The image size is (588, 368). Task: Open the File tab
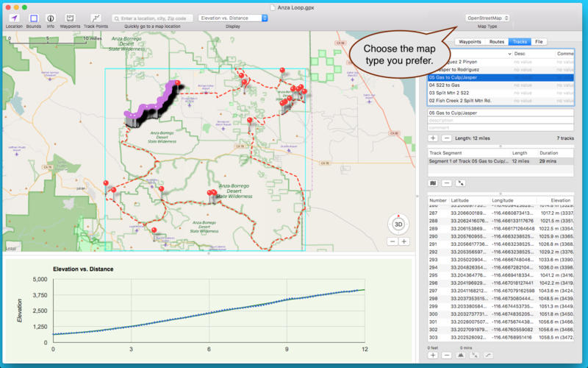[539, 43]
